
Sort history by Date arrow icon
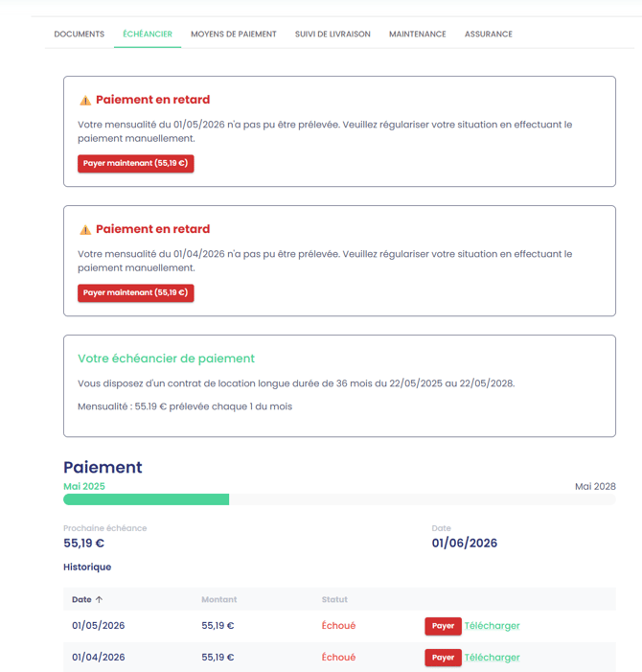pyautogui.click(x=99, y=599)
